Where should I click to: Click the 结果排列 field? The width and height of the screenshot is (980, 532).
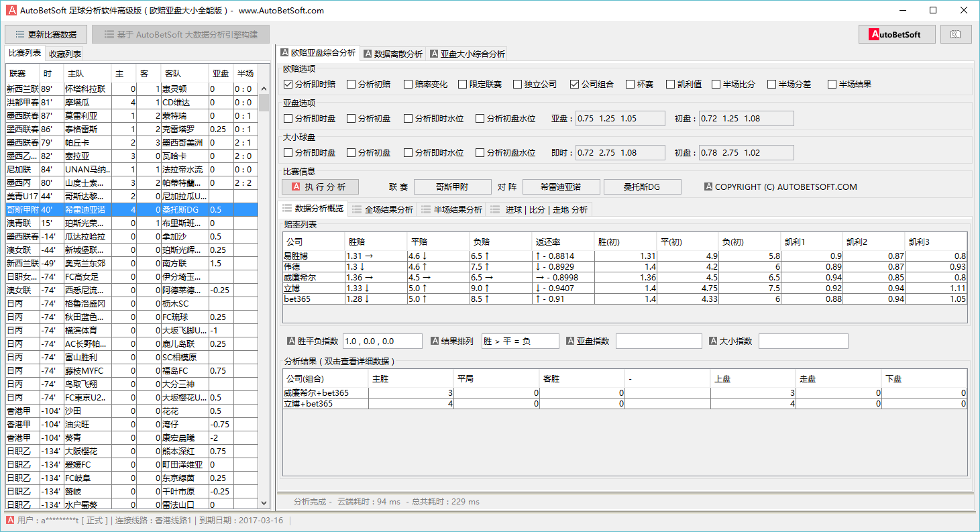point(520,341)
